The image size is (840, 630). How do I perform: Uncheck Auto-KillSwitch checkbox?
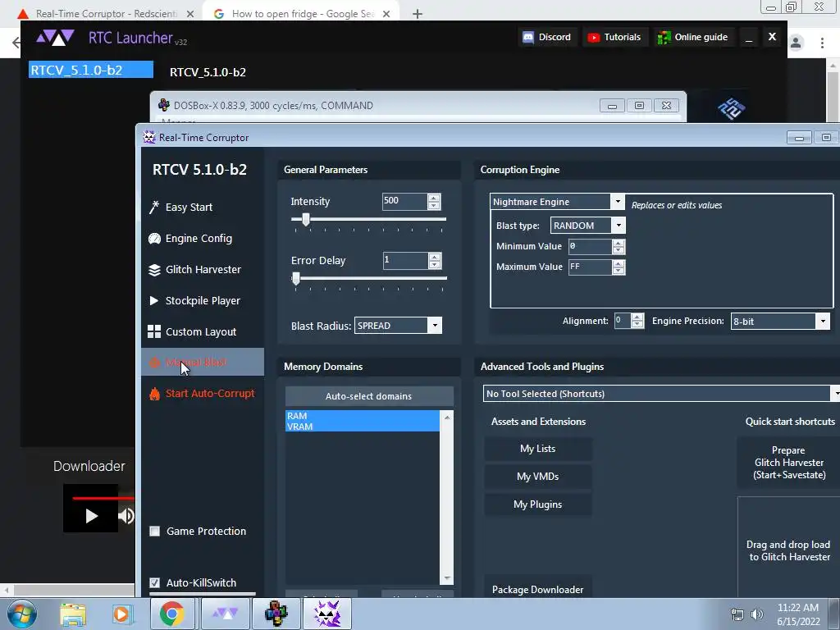155,583
